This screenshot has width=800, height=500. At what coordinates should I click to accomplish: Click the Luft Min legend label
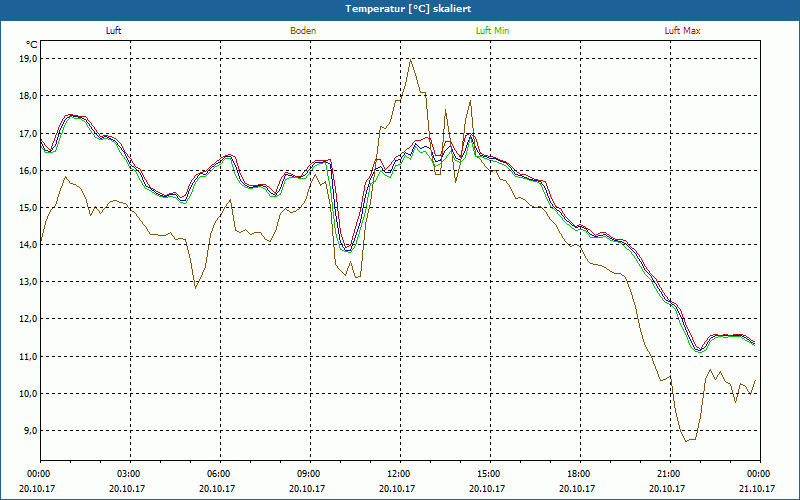(492, 31)
